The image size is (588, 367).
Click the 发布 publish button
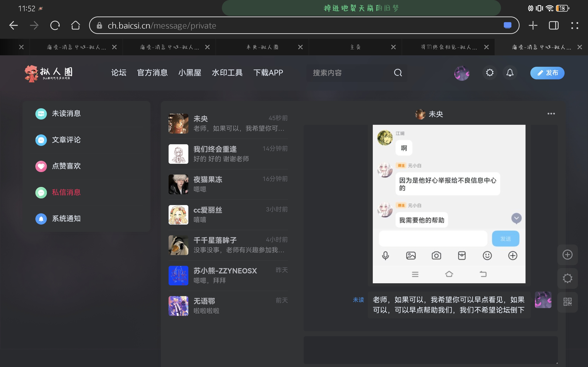coord(547,73)
